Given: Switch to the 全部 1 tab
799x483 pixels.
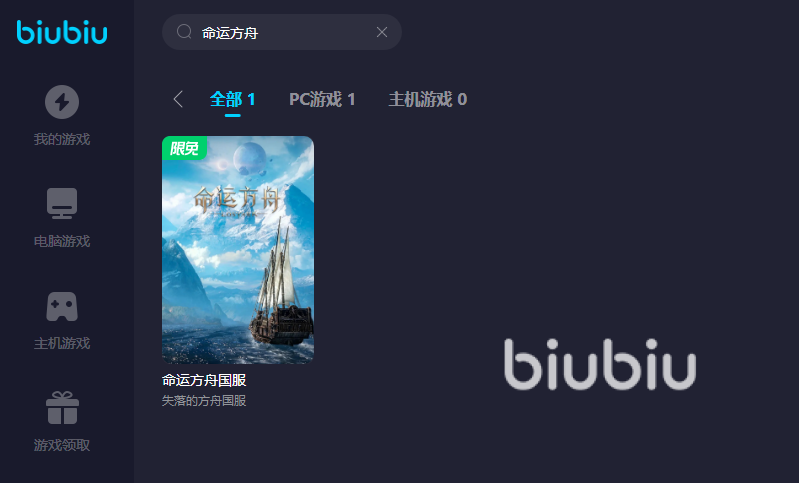Looking at the screenshot, I should pos(232,99).
